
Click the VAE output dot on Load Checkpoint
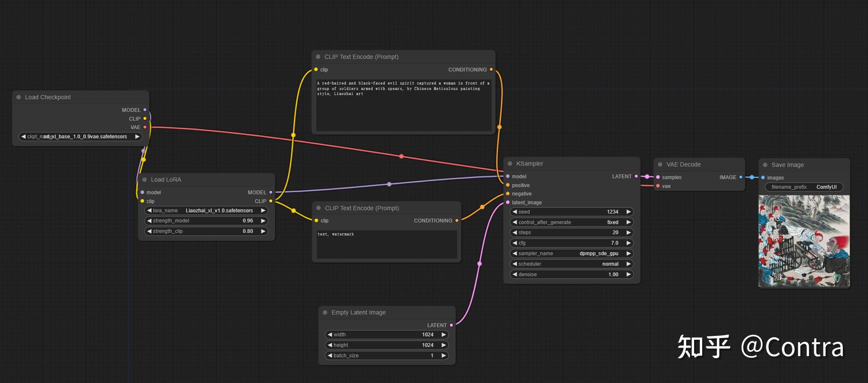(145, 127)
